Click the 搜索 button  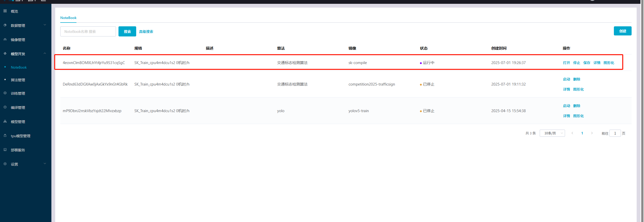tap(127, 31)
